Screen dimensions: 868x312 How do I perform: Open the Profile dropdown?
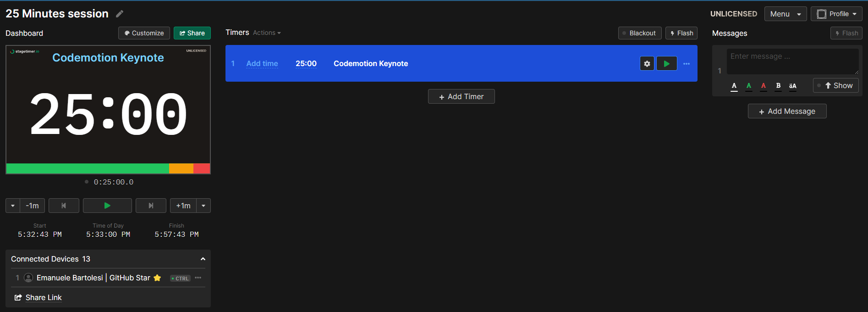836,14
